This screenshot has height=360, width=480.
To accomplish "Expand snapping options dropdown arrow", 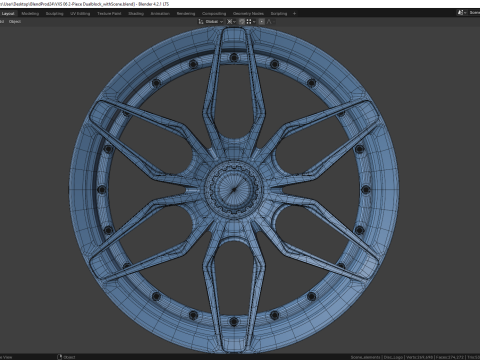I will click(254, 22).
